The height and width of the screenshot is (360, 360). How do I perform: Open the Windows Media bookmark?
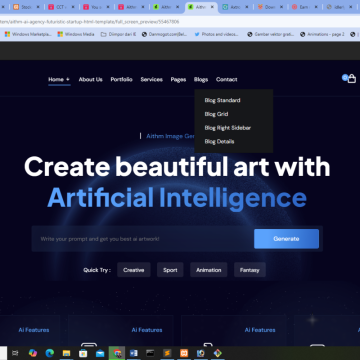click(76, 34)
